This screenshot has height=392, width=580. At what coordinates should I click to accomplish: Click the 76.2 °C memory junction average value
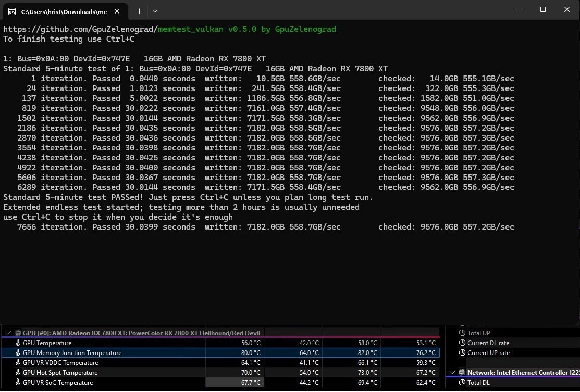pos(426,353)
